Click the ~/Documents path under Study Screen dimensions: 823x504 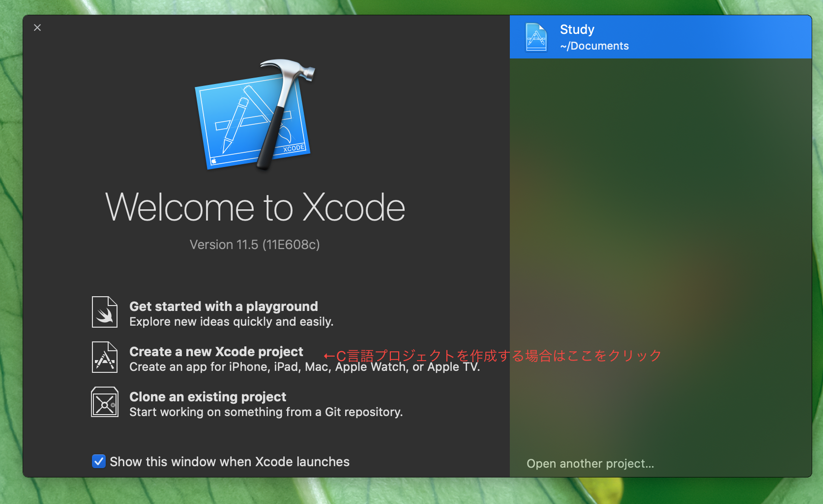pyautogui.click(x=594, y=46)
